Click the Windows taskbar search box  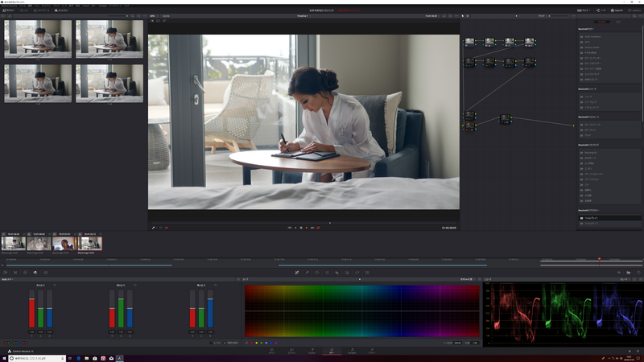(x=37, y=358)
